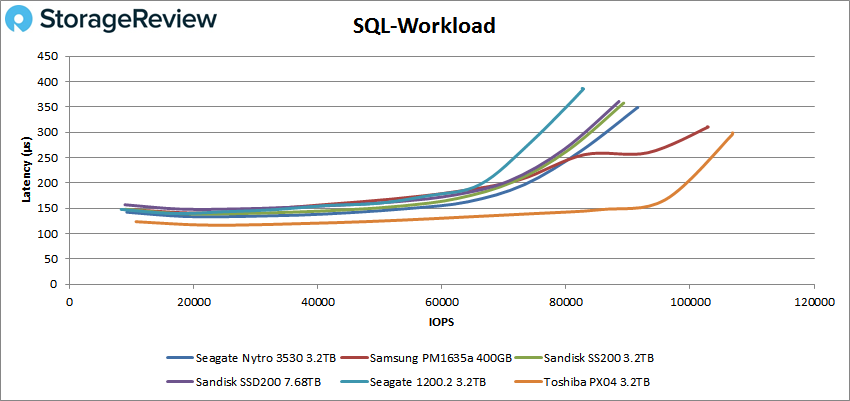Click the 450 y-axis tick label
The height and width of the screenshot is (401, 850).
(48, 56)
